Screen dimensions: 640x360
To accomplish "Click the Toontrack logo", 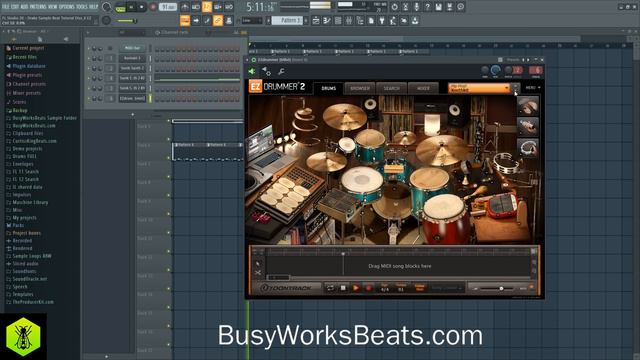I will 286,288.
